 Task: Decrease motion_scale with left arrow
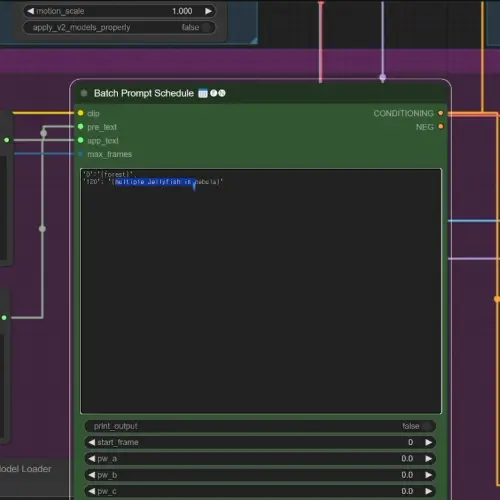pos(30,11)
